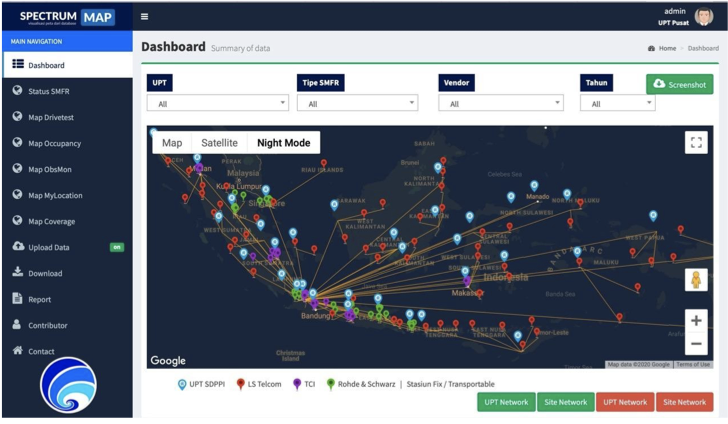The width and height of the screenshot is (728, 424).
Task: Click Home breadcrumb link
Action: [x=667, y=48]
